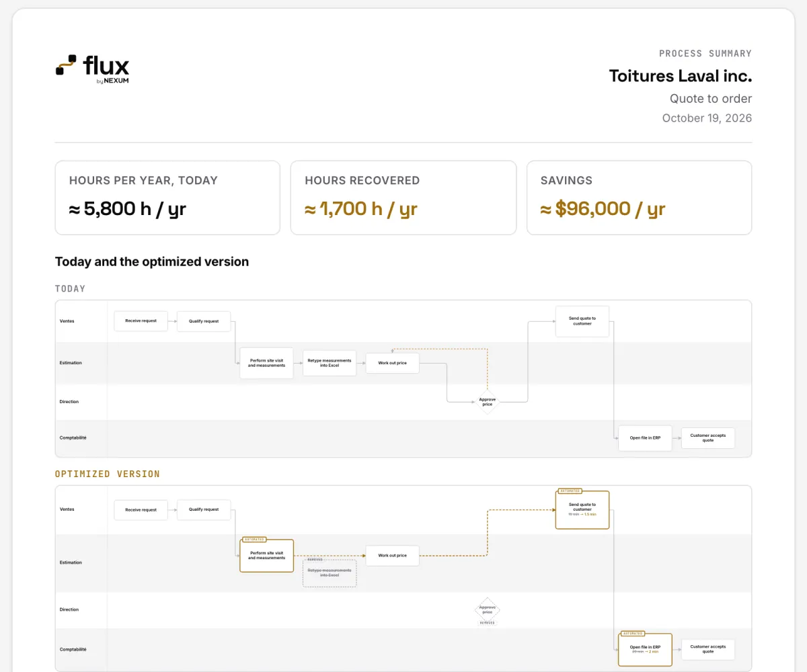
Task: Click 'Estimation' lane label in Today diagram
Action: pos(71,363)
